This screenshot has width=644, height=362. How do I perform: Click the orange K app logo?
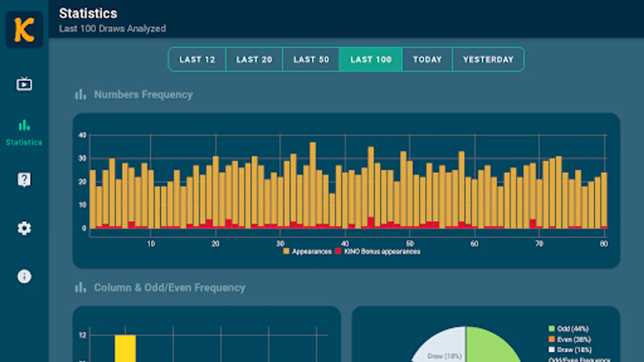tap(24, 30)
